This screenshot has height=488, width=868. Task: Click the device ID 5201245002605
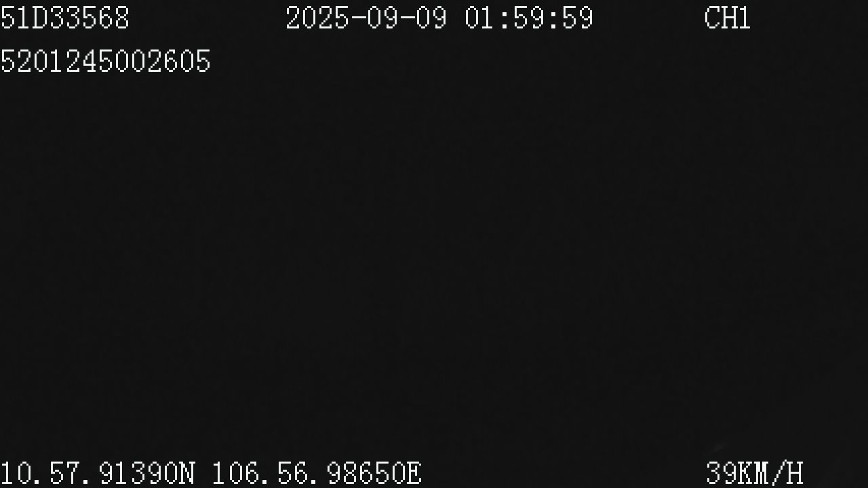[105, 62]
